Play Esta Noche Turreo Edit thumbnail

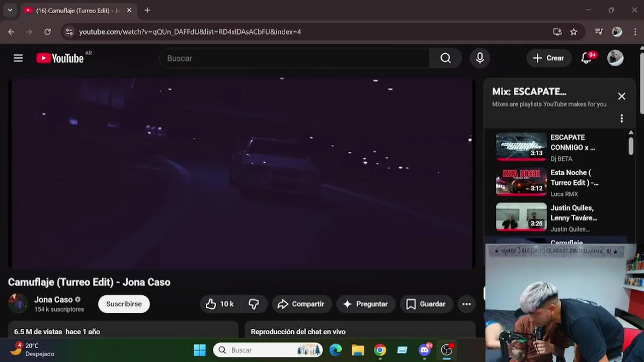tap(521, 182)
